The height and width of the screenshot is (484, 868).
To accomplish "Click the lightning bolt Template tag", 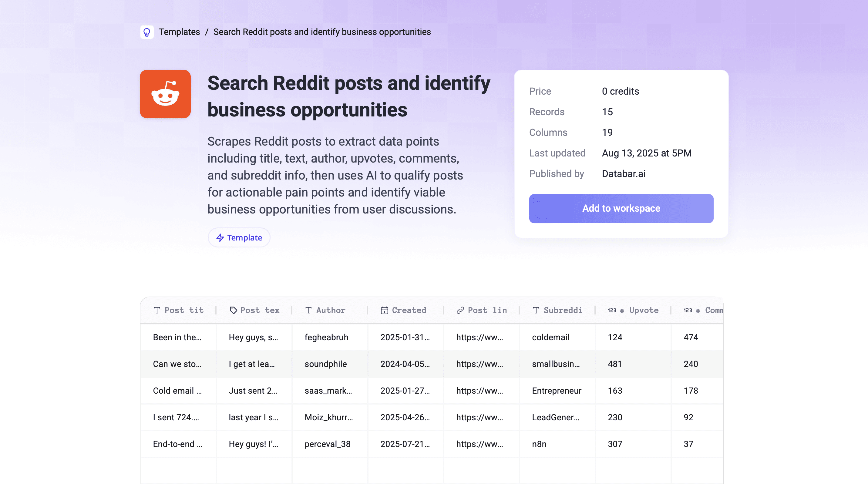I will (x=239, y=237).
